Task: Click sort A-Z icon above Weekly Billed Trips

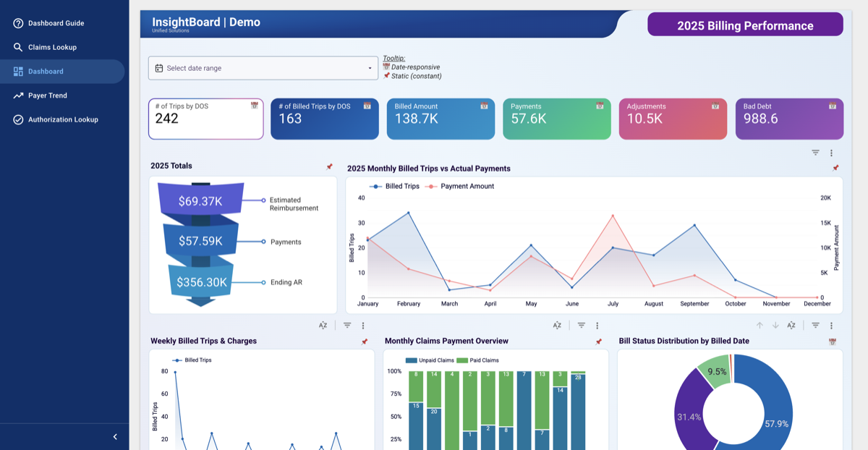Action: coord(323,326)
